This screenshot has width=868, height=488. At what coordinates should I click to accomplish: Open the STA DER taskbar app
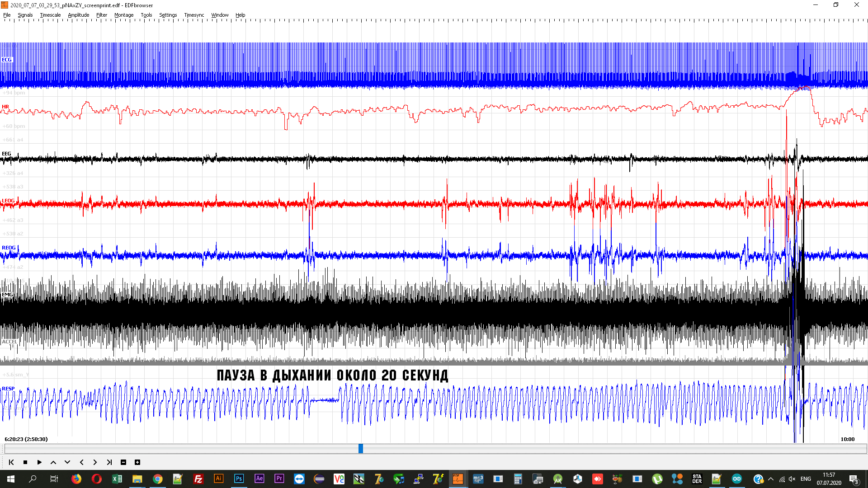(697, 479)
